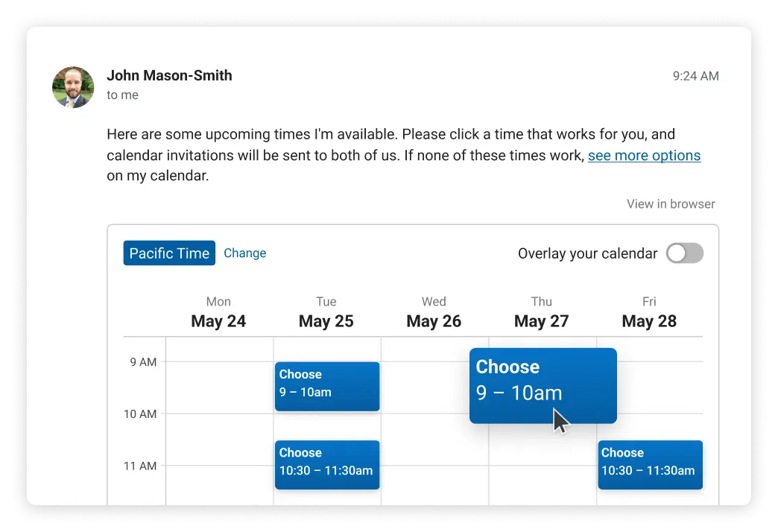The width and height of the screenshot is (778, 532).
Task: Click the Fri May 28 column header
Action: (x=649, y=312)
